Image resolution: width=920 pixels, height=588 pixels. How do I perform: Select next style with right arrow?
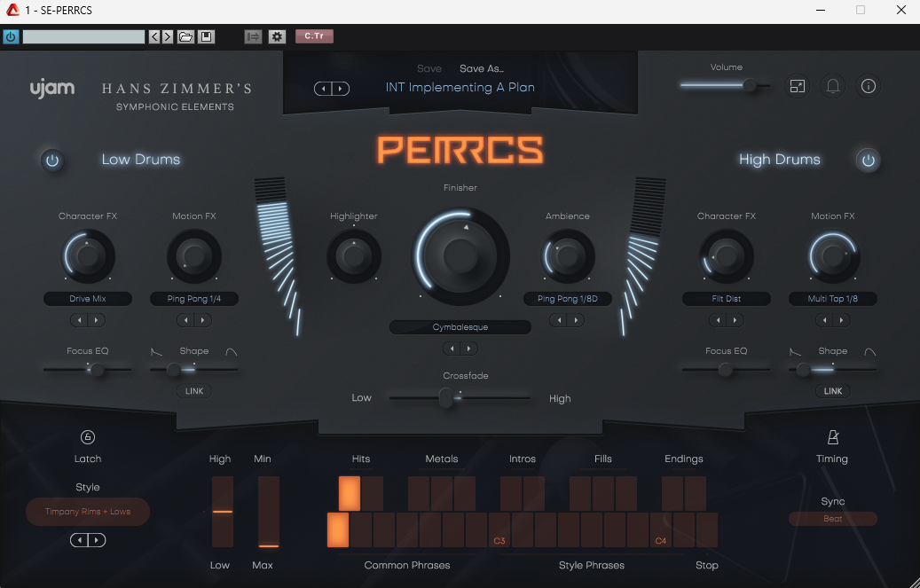tap(97, 540)
